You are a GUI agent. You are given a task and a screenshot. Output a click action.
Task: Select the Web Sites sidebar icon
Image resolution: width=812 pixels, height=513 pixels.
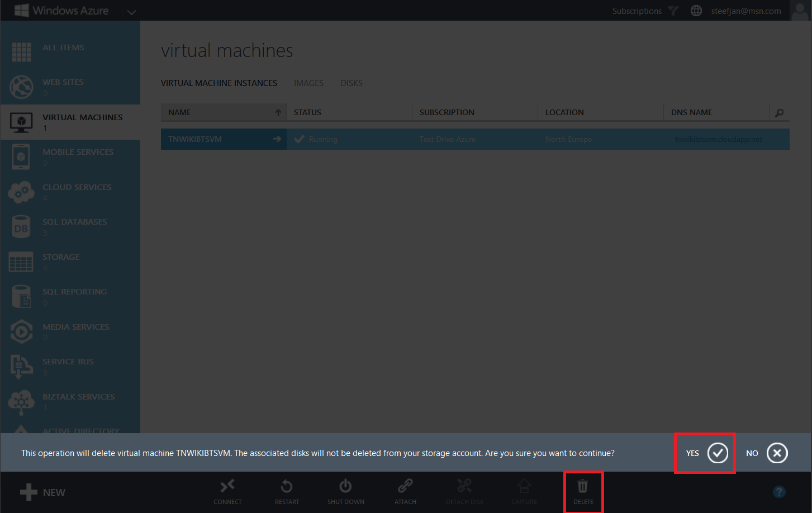pyautogui.click(x=21, y=87)
